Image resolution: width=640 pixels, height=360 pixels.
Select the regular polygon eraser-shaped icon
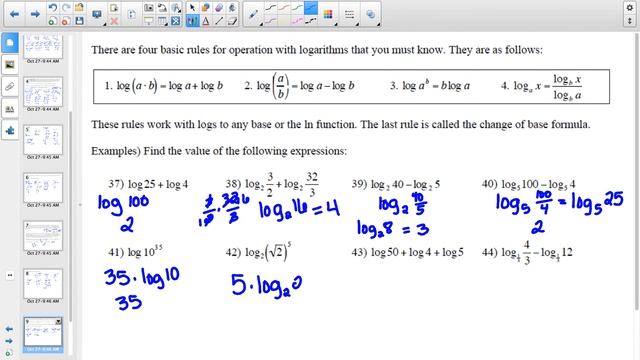point(232,21)
